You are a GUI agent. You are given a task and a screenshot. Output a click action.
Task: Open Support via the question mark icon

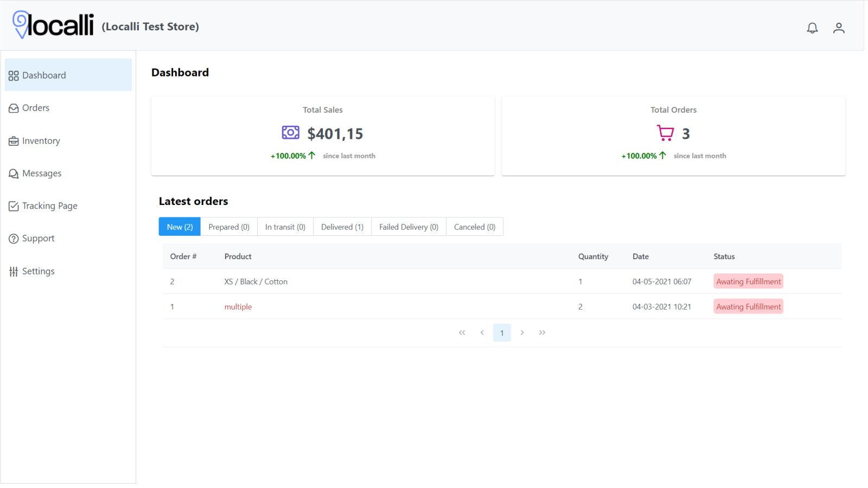[14, 238]
